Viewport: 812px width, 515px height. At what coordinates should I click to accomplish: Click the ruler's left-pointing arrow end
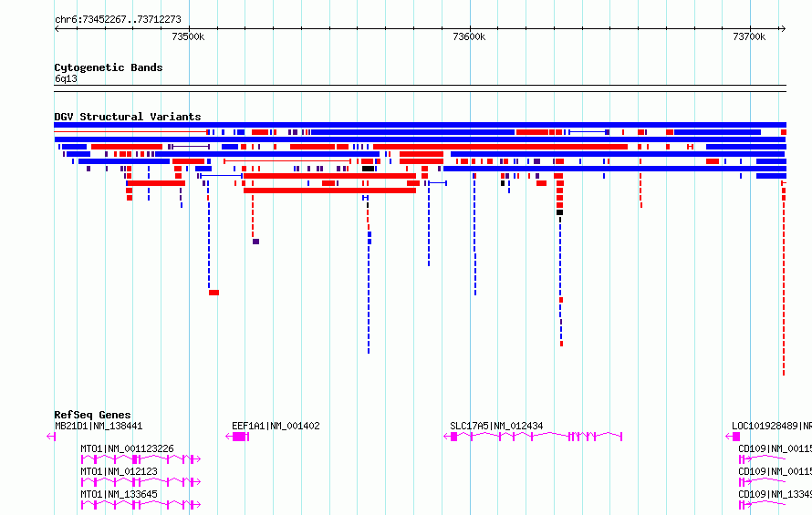tap(57, 29)
